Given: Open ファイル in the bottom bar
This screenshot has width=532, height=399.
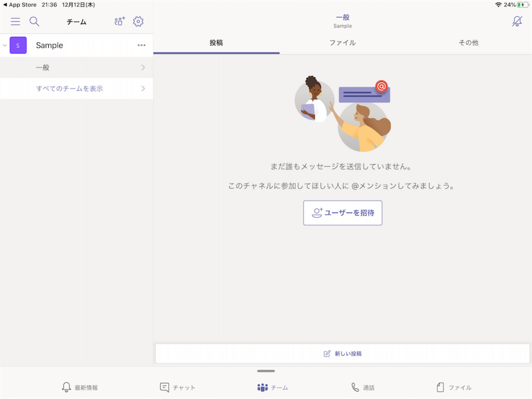Looking at the screenshot, I should (454, 387).
